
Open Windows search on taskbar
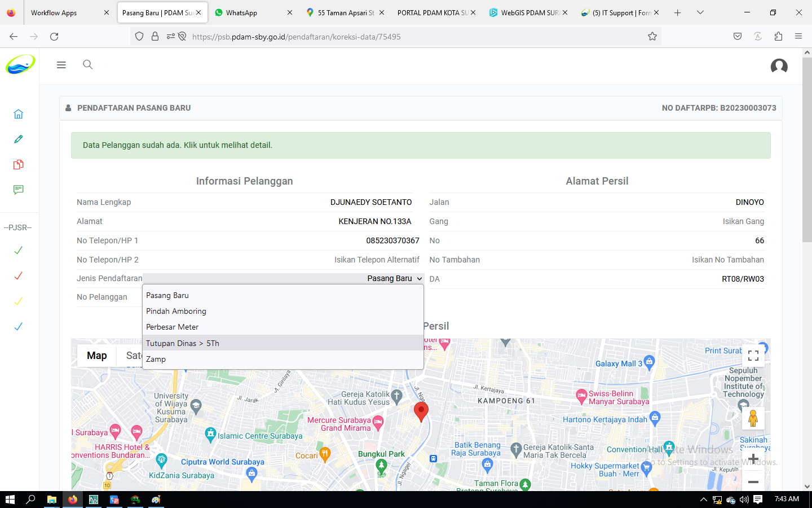click(x=30, y=500)
